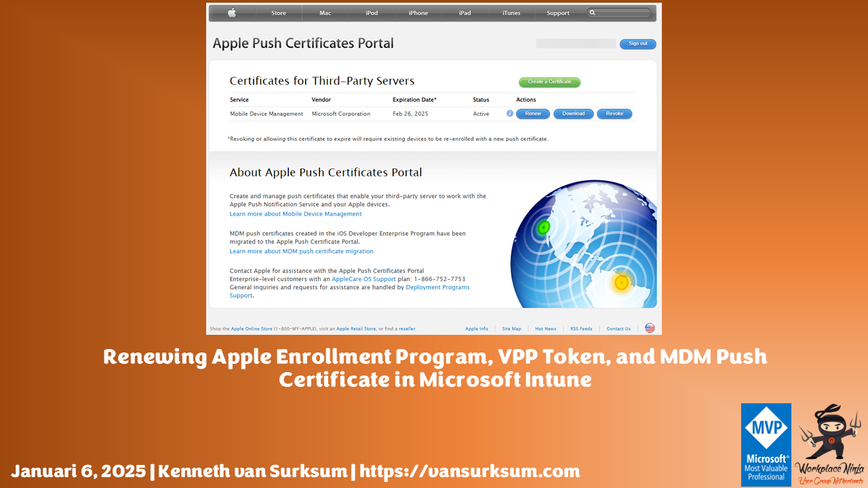Follow the MDM push certificate migration link
The width and height of the screenshot is (868, 488).
301,251
